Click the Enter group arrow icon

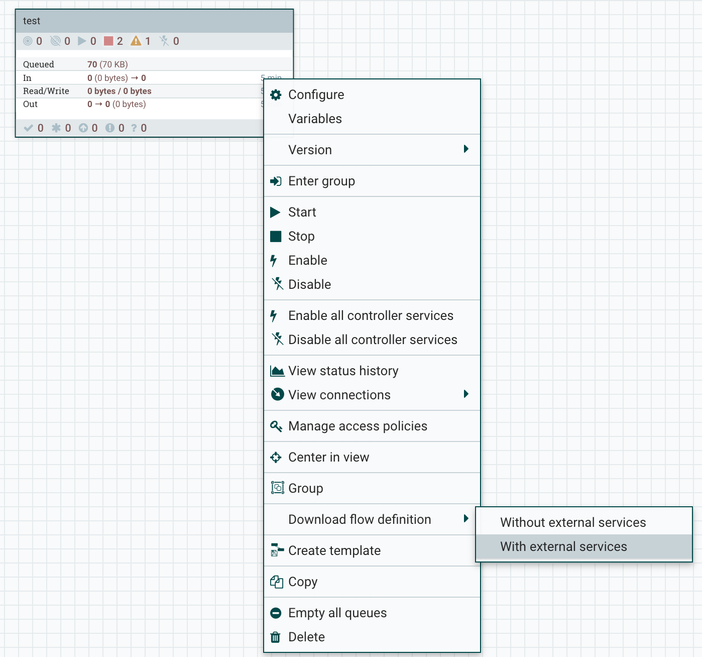[x=276, y=181]
